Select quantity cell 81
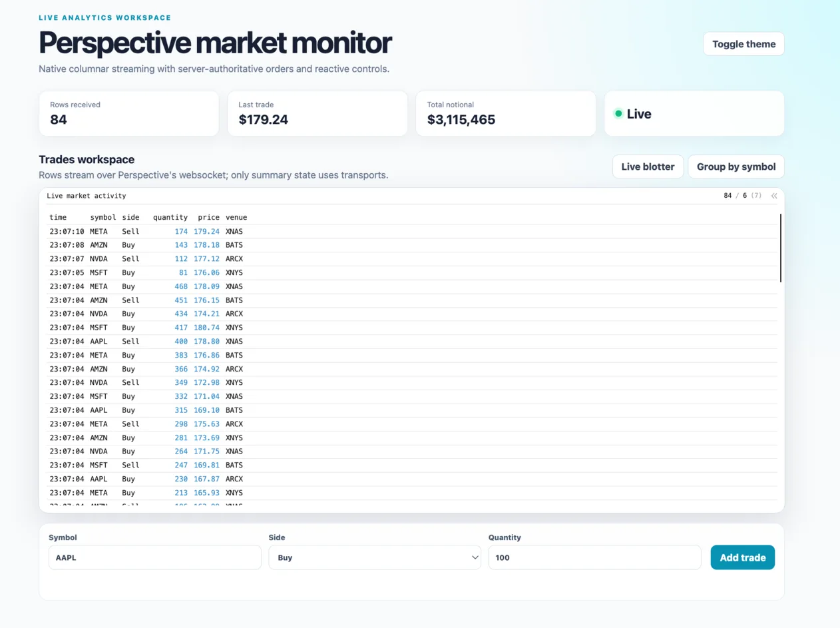This screenshot has width=840, height=628. [x=183, y=272]
